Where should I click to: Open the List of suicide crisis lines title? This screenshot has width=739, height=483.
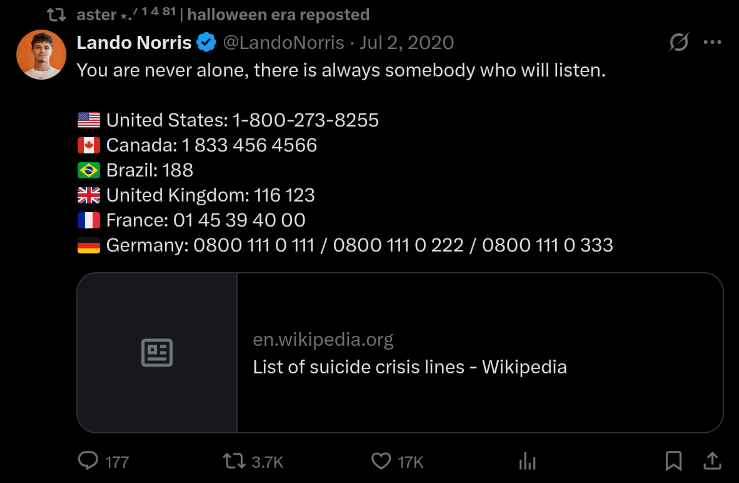410,367
